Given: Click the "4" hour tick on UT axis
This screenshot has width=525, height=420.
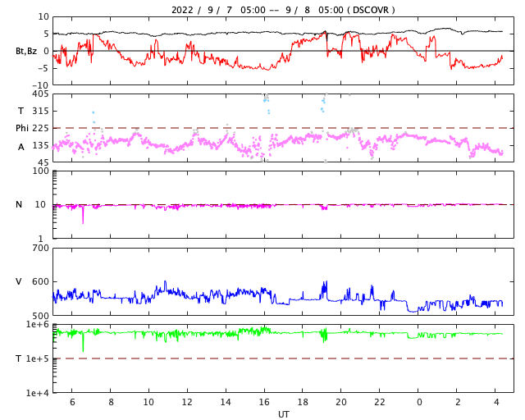Looking at the screenshot, I should click(x=496, y=402).
